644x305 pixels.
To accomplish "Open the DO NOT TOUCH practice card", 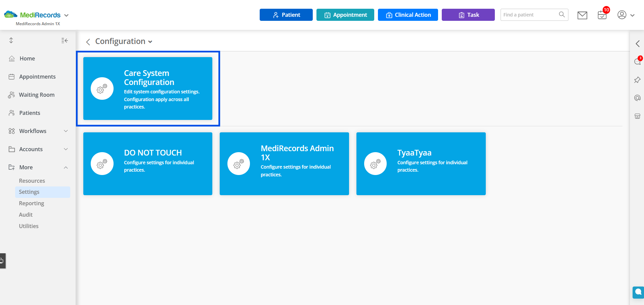I will tap(148, 164).
